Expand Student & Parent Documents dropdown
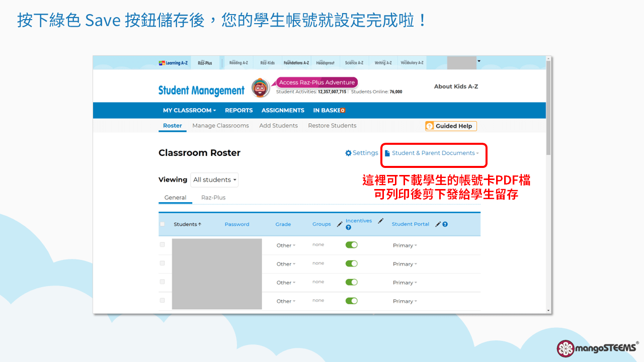This screenshot has width=644, height=362. pos(432,153)
